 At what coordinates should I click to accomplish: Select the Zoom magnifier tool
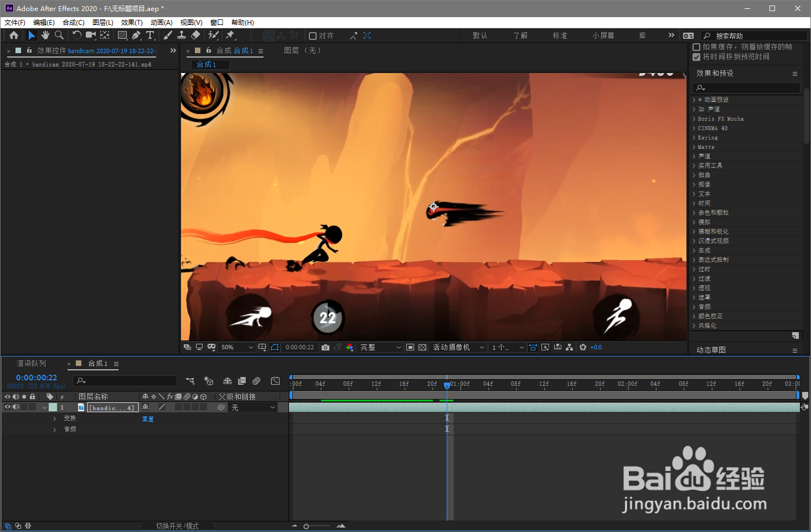pyautogui.click(x=59, y=35)
